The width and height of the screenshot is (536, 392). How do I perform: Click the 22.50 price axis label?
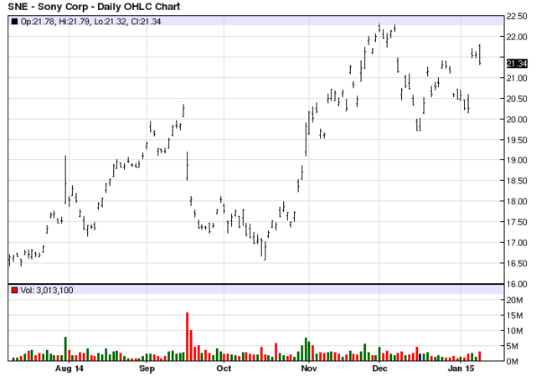click(x=517, y=17)
